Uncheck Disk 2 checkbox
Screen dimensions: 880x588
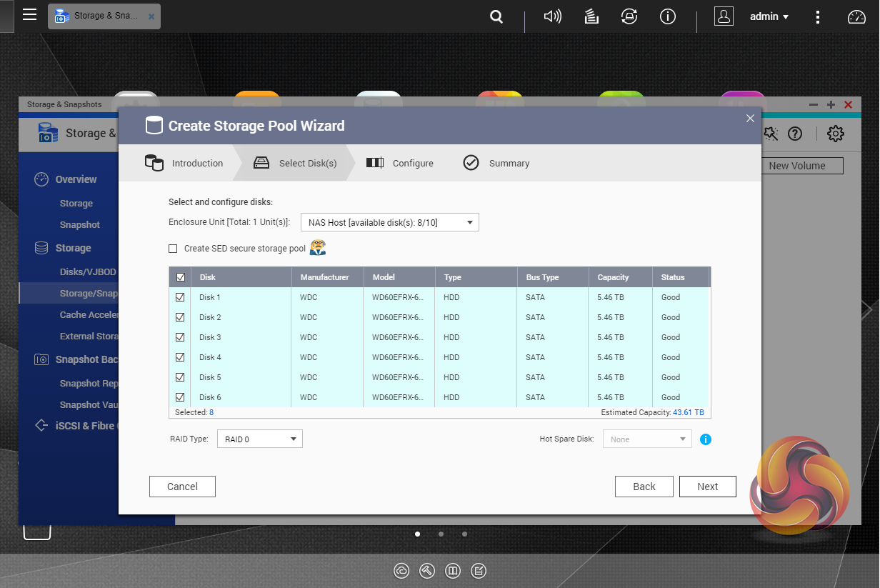click(x=180, y=317)
